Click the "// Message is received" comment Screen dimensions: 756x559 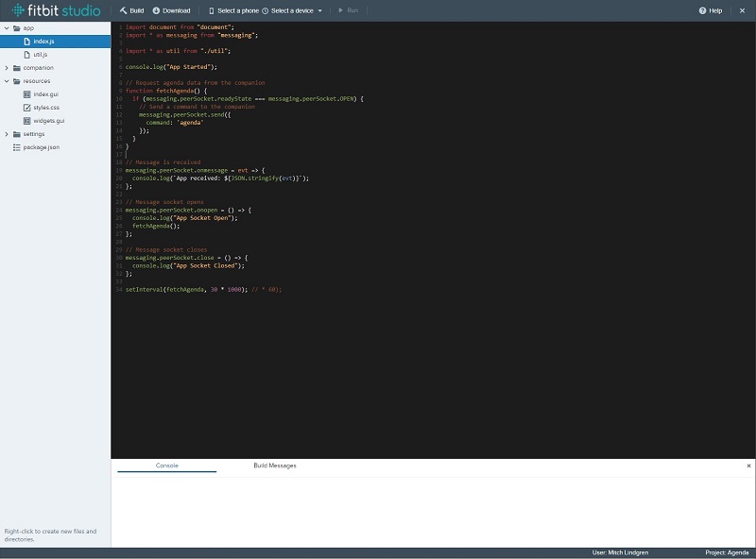click(163, 162)
